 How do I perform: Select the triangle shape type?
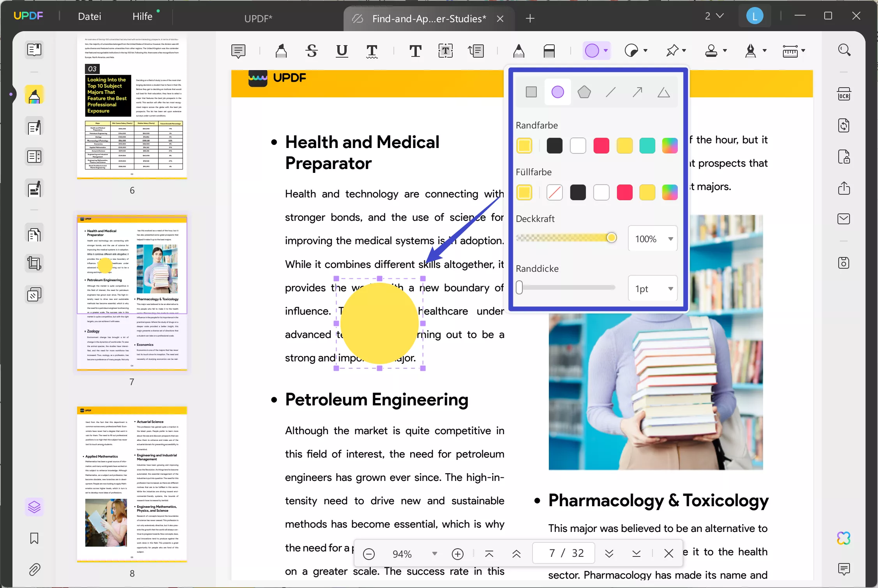664,92
